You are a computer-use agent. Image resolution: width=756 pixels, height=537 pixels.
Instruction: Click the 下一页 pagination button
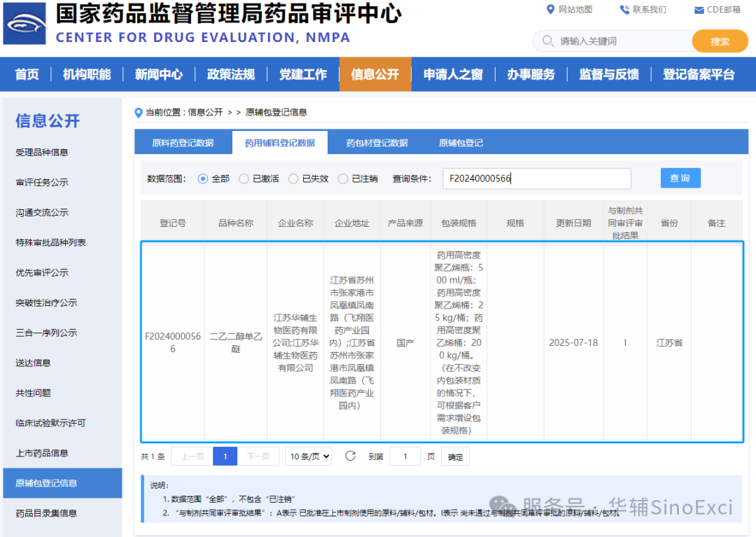pos(258,456)
